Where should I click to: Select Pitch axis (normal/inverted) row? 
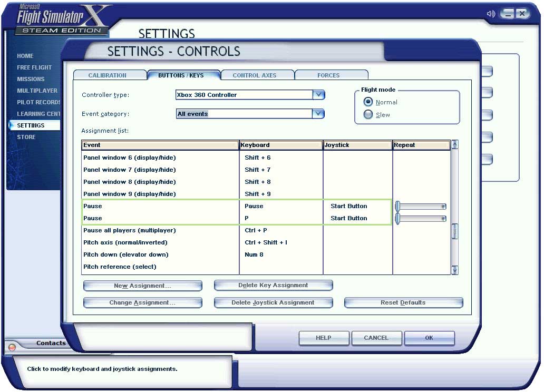pos(266,242)
